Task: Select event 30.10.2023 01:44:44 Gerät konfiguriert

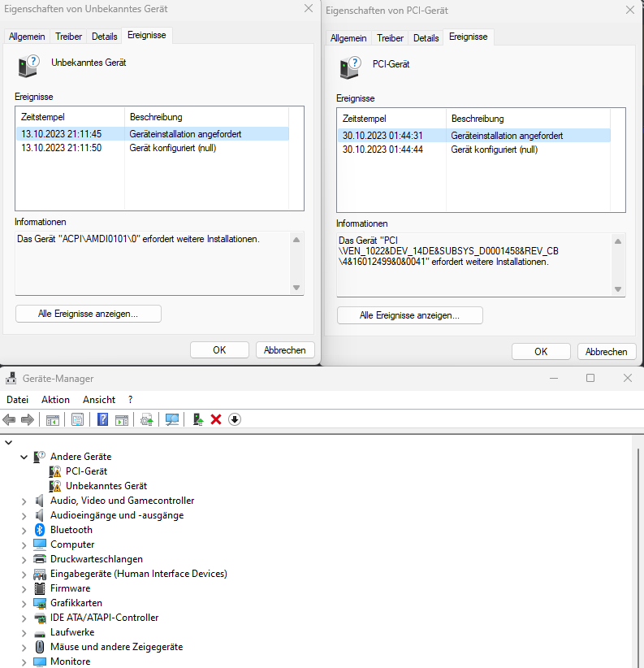Action: [474, 150]
